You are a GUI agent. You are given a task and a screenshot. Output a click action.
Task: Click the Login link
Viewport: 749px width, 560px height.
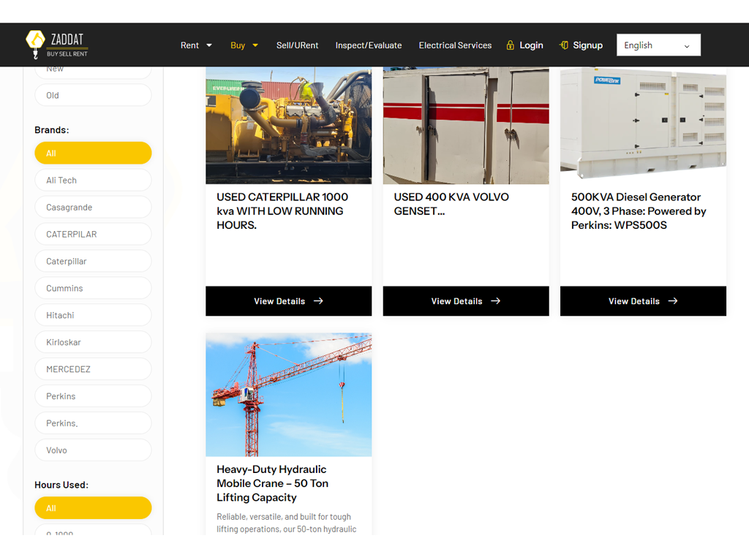point(531,45)
